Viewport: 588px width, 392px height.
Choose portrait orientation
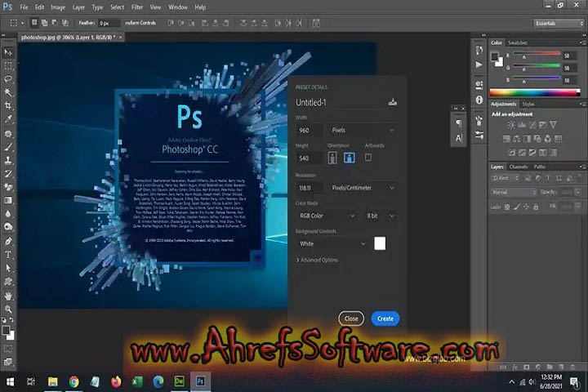coord(333,158)
